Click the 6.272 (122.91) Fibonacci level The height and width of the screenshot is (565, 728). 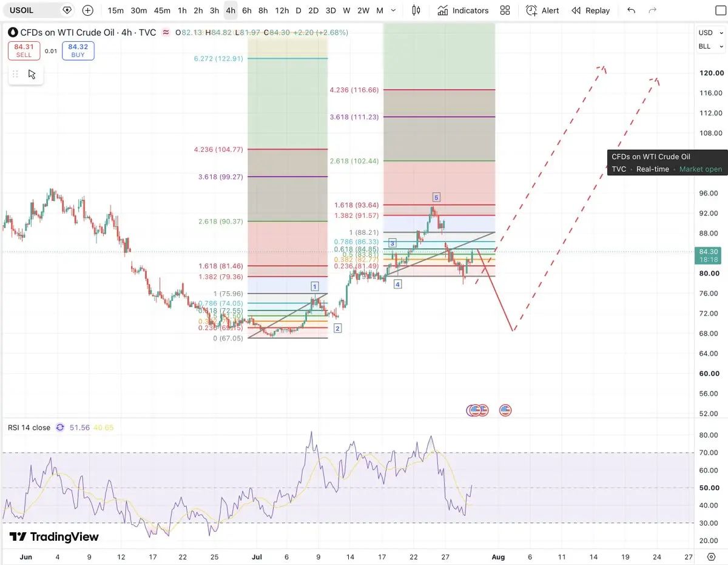pyautogui.click(x=218, y=58)
